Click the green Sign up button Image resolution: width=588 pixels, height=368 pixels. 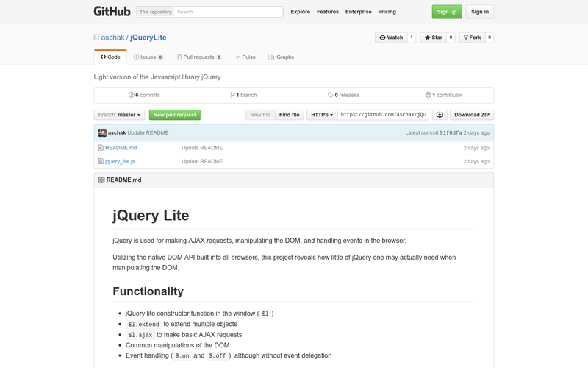click(447, 12)
